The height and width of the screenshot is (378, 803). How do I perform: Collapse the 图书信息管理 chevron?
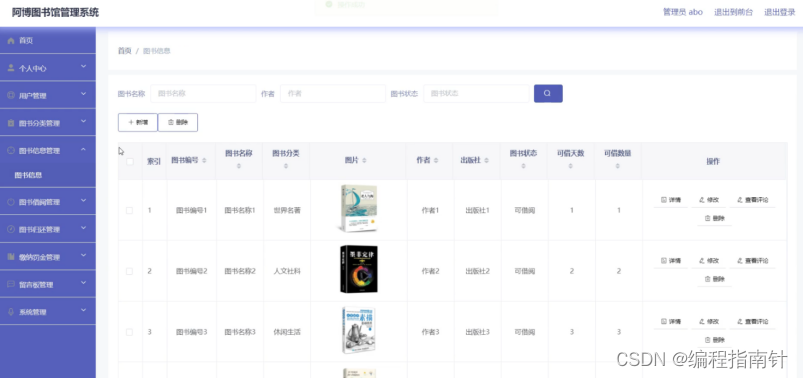[x=83, y=150]
